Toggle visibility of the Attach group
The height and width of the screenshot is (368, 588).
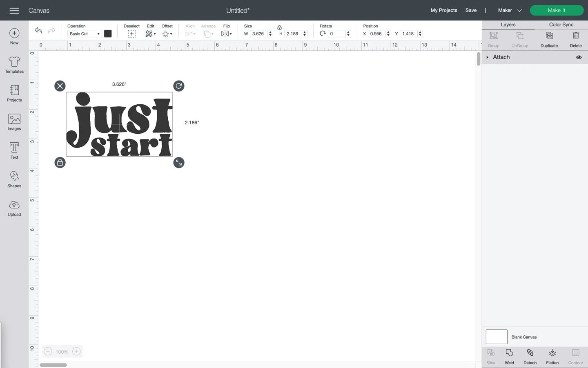click(579, 57)
